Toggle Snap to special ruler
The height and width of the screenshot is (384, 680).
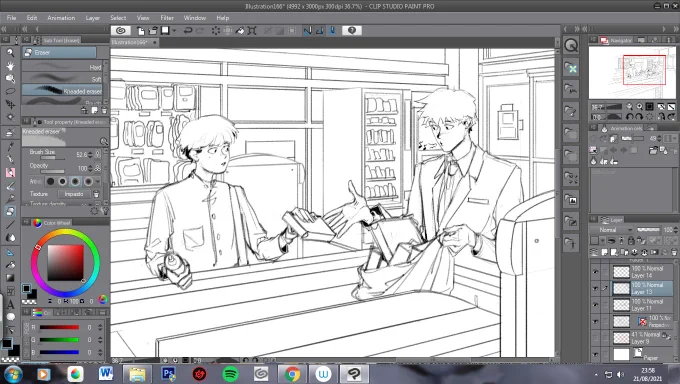pos(320,30)
